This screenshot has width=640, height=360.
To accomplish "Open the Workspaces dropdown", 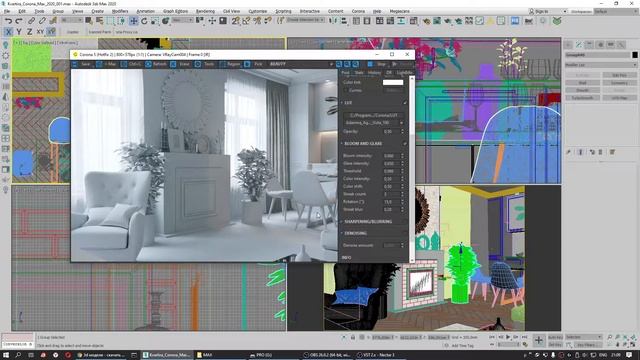I will tap(616, 11).
